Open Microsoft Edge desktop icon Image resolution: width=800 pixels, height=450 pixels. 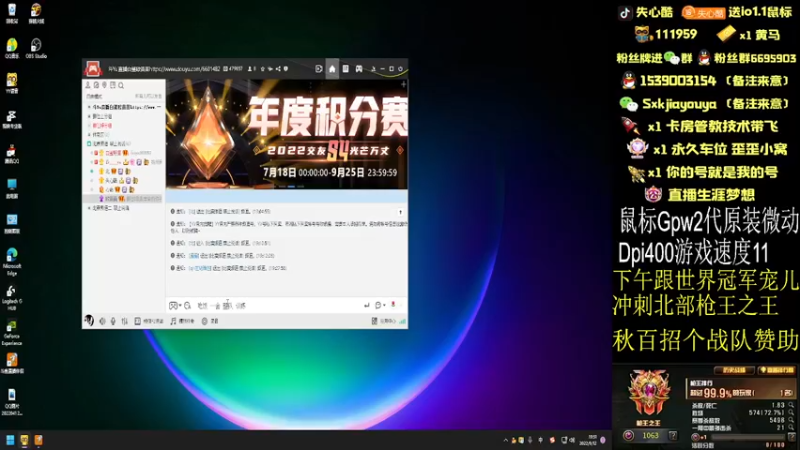[12, 261]
